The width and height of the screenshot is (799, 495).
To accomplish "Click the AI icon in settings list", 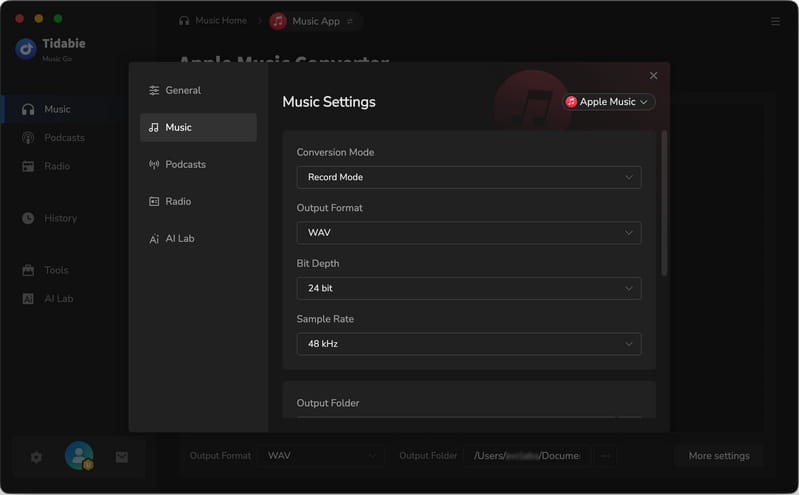I will (154, 239).
